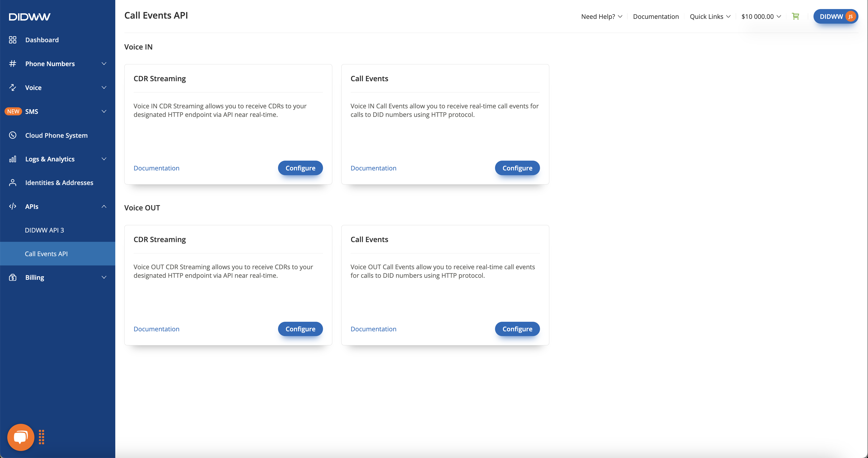This screenshot has width=868, height=458.
Task: Click the DIDWW account button
Action: click(x=836, y=17)
